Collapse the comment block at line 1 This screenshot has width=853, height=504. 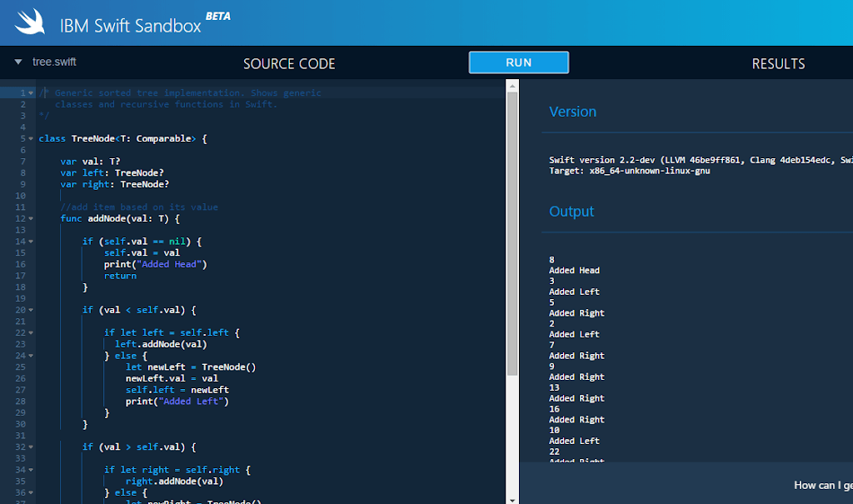31,93
